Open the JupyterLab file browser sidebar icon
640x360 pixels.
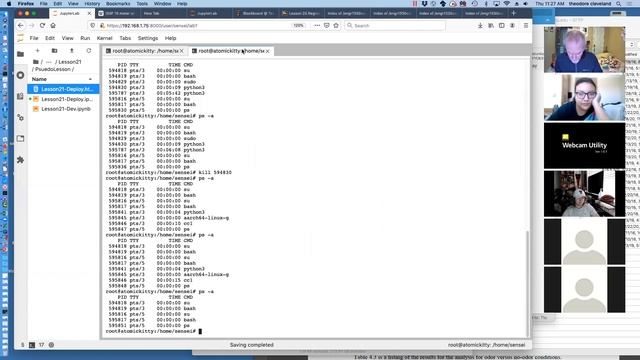pyautogui.click(x=20, y=54)
